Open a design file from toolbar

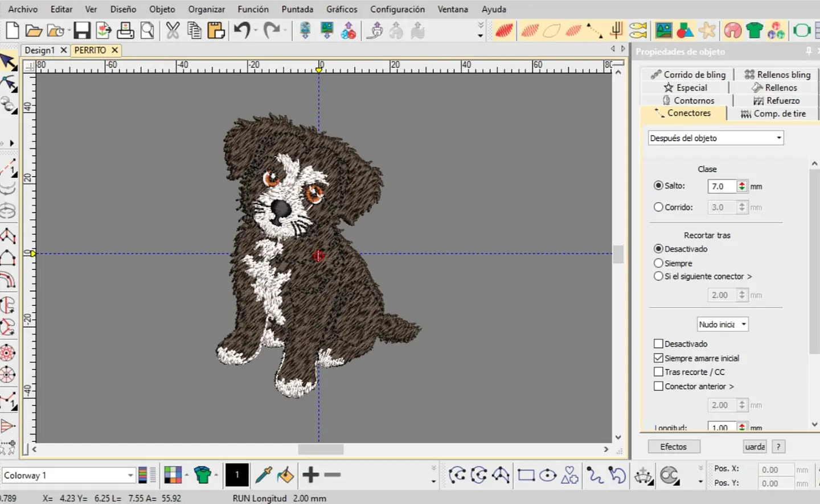tap(34, 30)
